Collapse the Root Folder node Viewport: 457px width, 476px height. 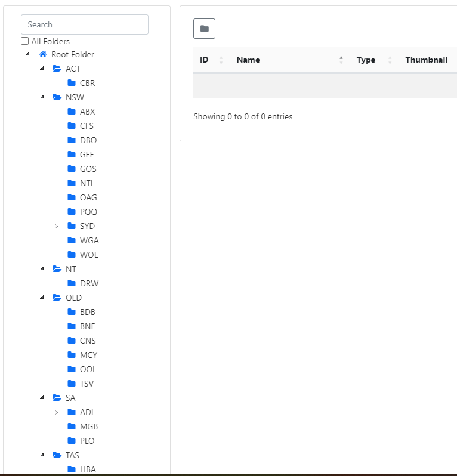27,54
